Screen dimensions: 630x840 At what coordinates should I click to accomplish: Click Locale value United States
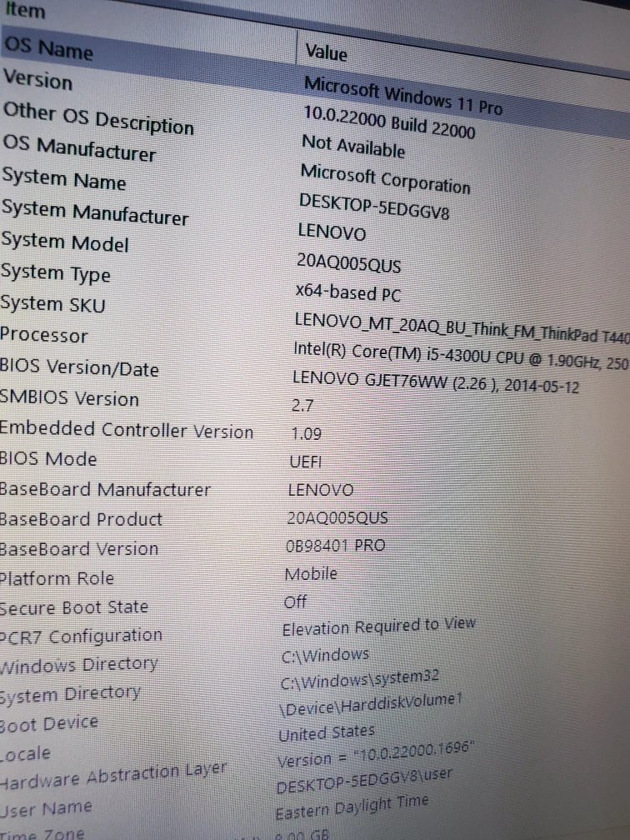tap(327, 732)
